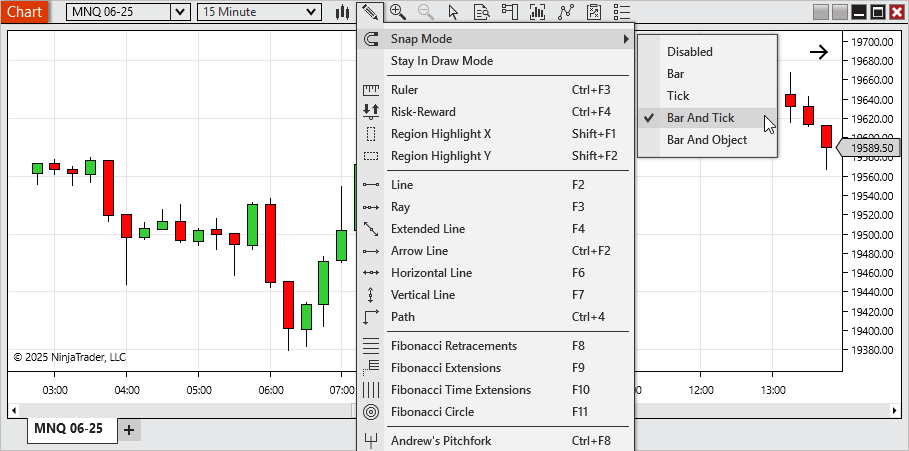Image resolution: width=909 pixels, height=451 pixels.
Task: Click the drawing tools pencil icon
Action: tap(370, 12)
